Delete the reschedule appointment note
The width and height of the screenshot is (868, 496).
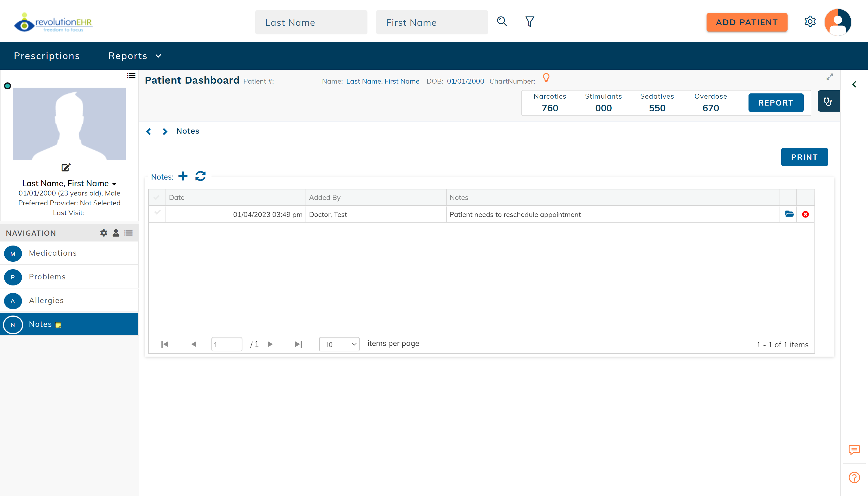[x=805, y=214]
